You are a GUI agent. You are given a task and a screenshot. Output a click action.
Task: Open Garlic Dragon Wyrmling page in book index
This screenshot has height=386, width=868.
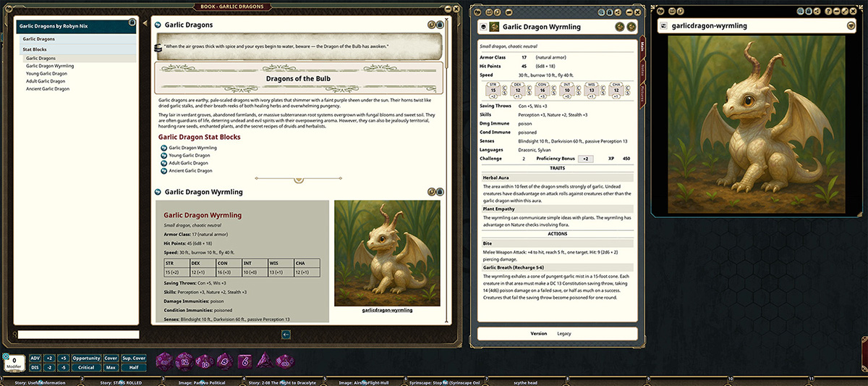[49, 66]
